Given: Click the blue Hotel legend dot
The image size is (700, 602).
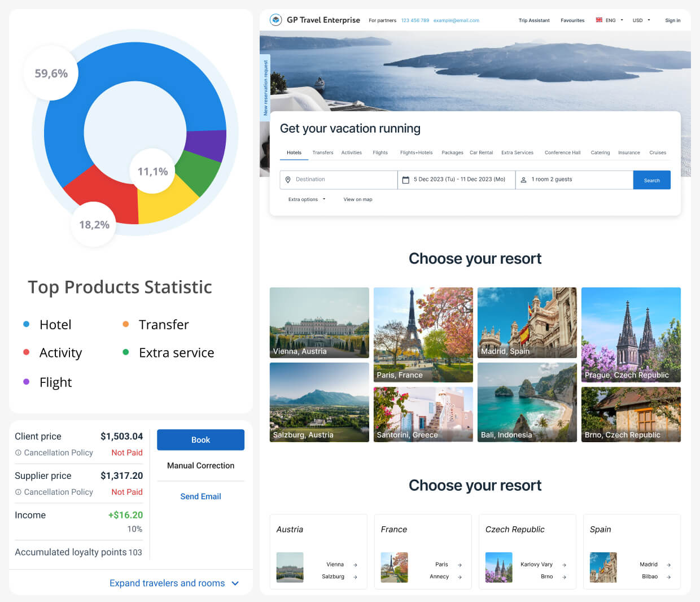Looking at the screenshot, I should (26, 324).
